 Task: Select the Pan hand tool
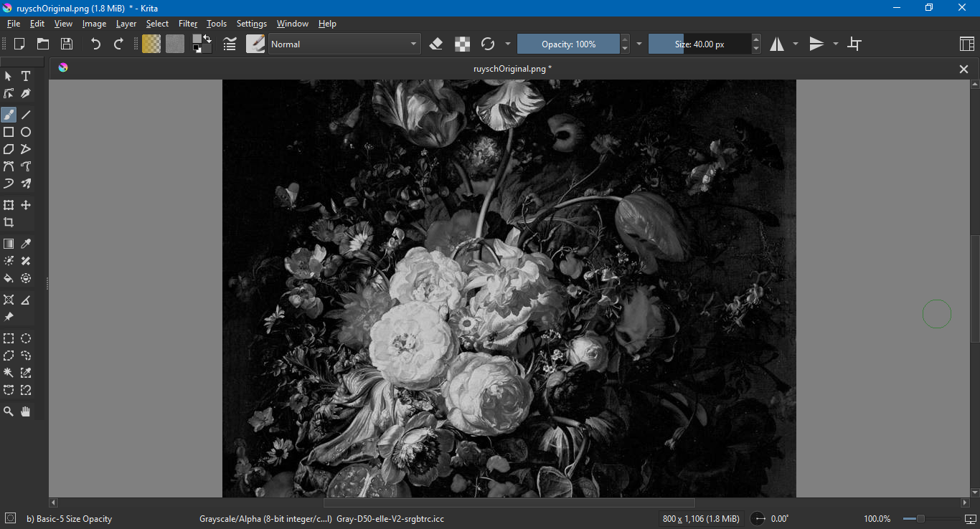click(26, 411)
